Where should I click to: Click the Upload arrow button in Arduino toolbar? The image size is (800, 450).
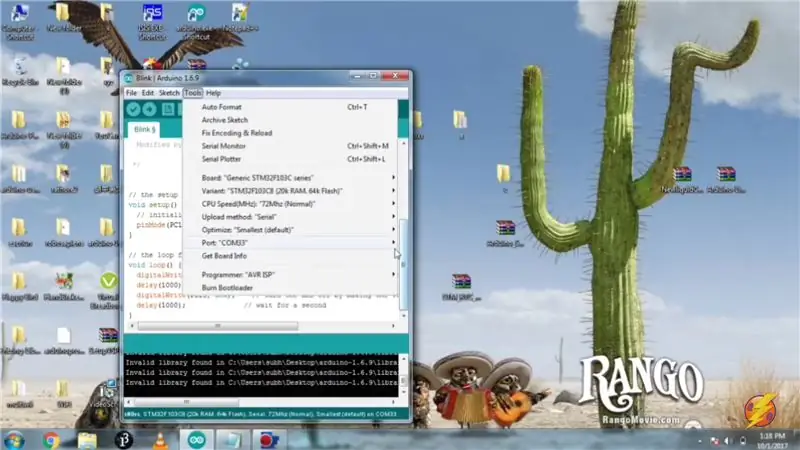coord(149,109)
